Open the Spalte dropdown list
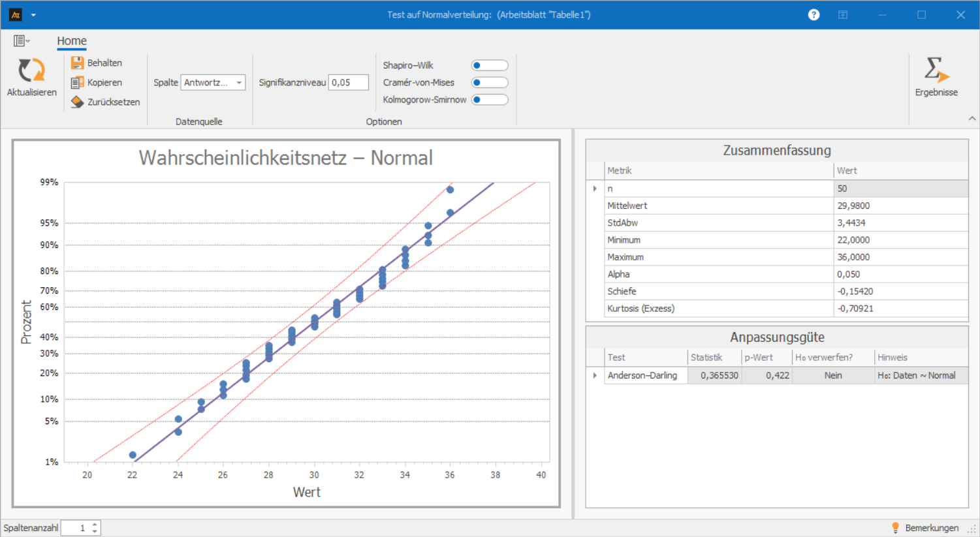The width and height of the screenshot is (980, 537). coord(239,82)
